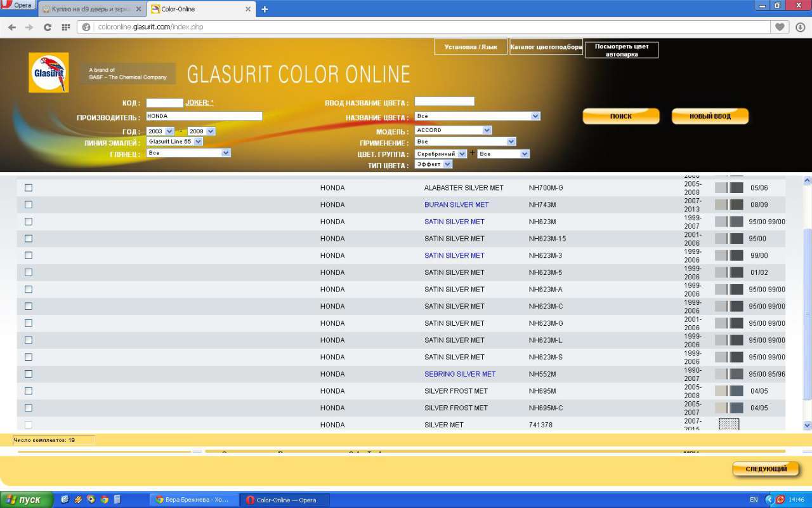Image resolution: width=812 pixels, height=508 pixels.
Task: Click the results list scroll-up arrow
Action: [808, 180]
